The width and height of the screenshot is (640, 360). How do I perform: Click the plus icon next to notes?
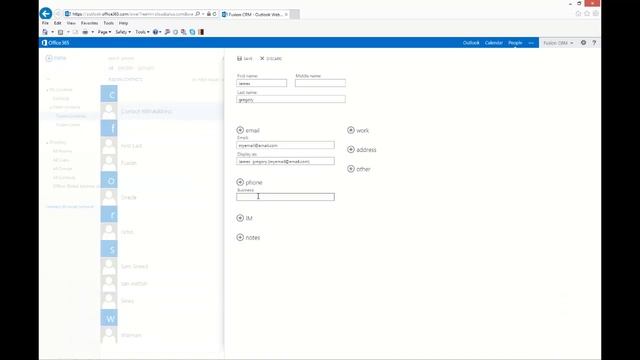pyautogui.click(x=240, y=237)
